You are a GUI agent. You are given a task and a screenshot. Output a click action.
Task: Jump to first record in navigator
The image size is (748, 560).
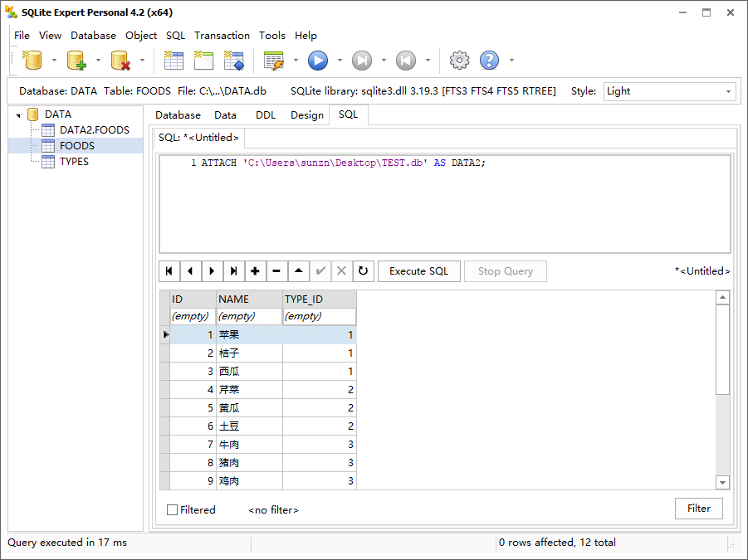169,271
